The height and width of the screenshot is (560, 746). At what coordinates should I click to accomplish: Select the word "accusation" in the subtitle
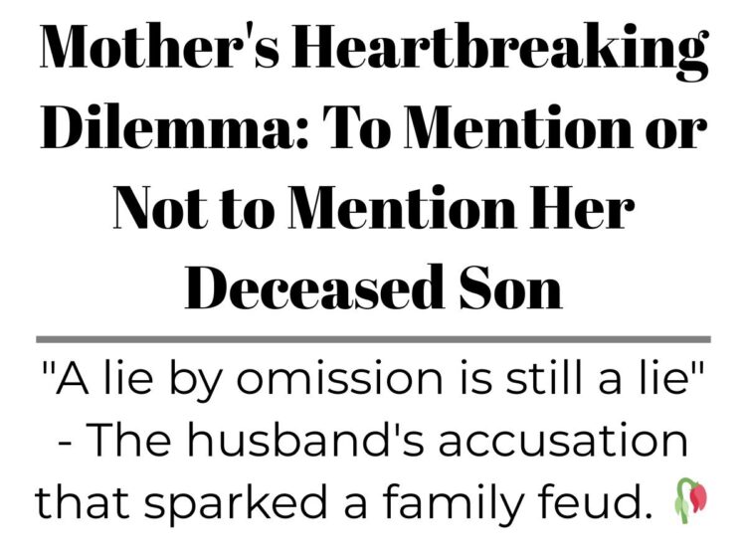[563, 441]
